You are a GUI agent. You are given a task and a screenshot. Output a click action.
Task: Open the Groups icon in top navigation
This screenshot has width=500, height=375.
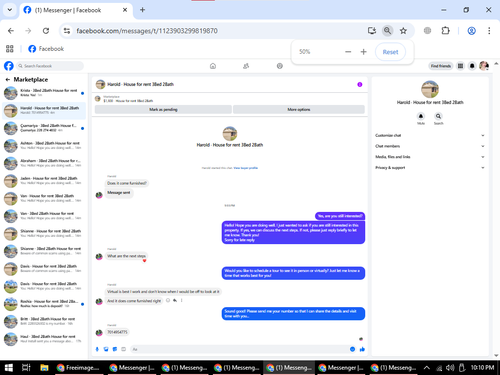(x=280, y=66)
